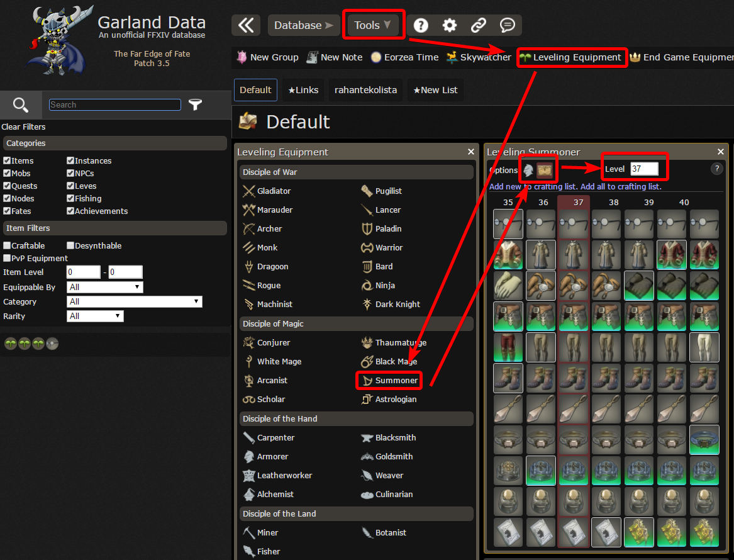Click Clear Filters link

pyautogui.click(x=23, y=127)
